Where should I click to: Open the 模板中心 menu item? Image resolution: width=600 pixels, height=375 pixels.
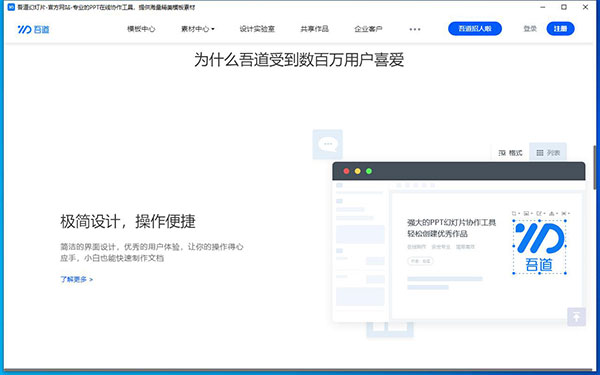point(141,29)
